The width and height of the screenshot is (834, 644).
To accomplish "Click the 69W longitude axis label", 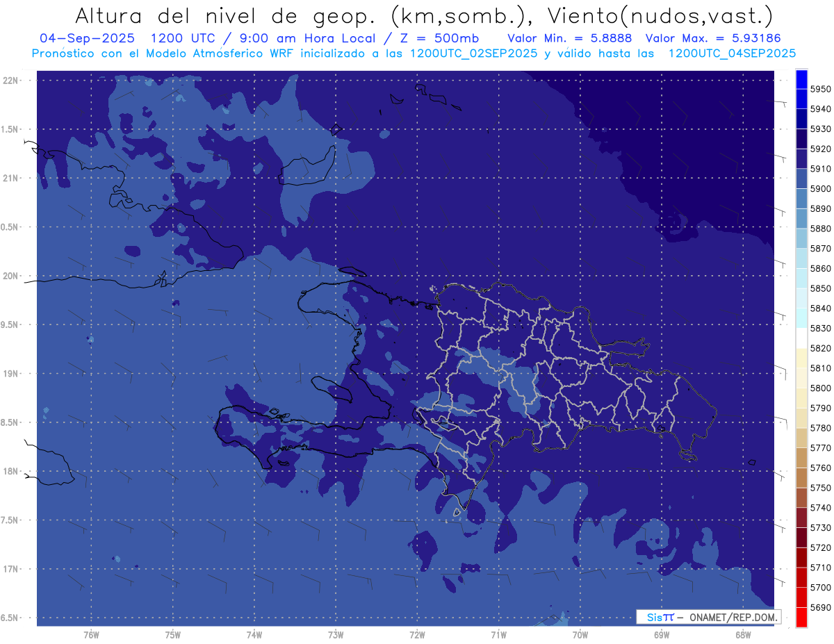I will coord(662,635).
